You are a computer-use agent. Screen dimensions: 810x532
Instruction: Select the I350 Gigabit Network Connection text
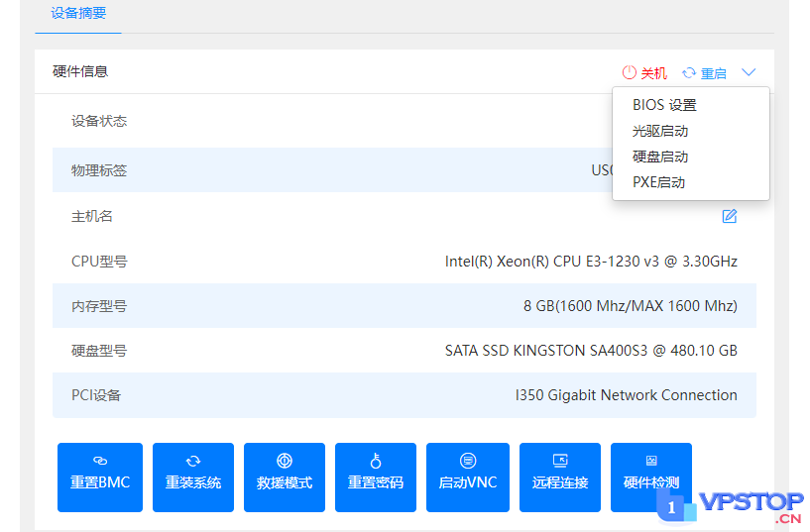[x=627, y=395]
